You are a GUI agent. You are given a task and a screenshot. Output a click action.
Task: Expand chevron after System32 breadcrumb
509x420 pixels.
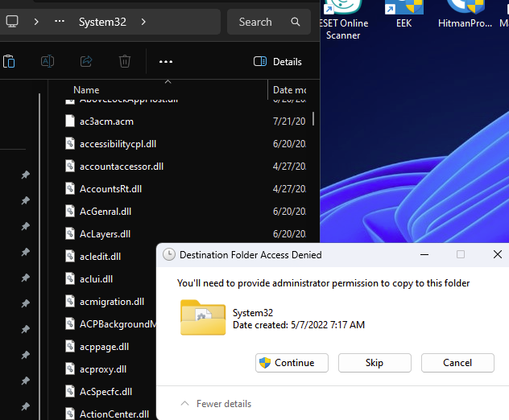(x=143, y=22)
